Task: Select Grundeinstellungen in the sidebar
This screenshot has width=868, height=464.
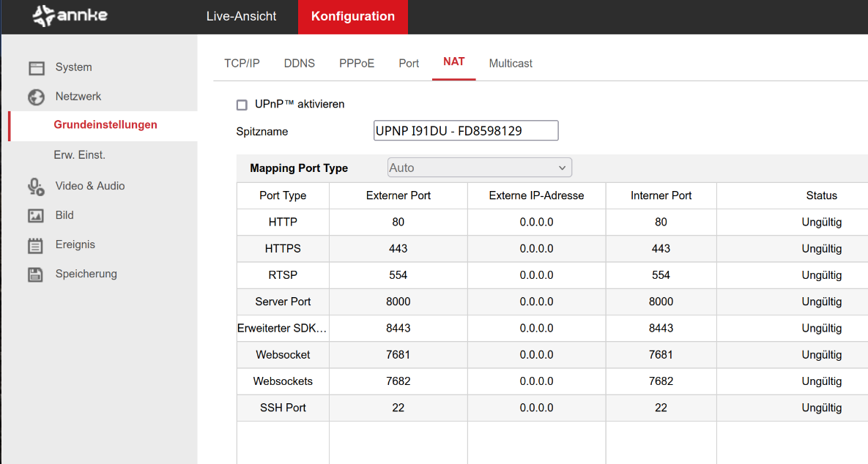Action: click(x=105, y=125)
